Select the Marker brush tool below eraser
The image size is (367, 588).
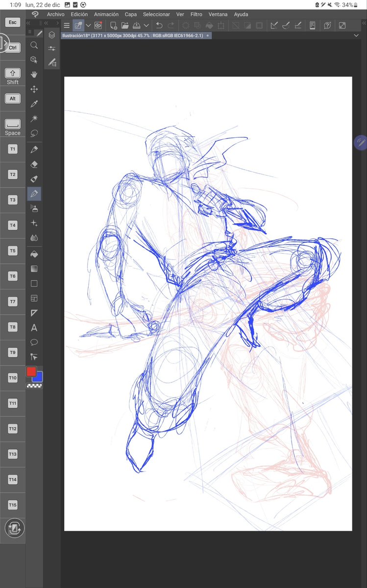(34, 179)
